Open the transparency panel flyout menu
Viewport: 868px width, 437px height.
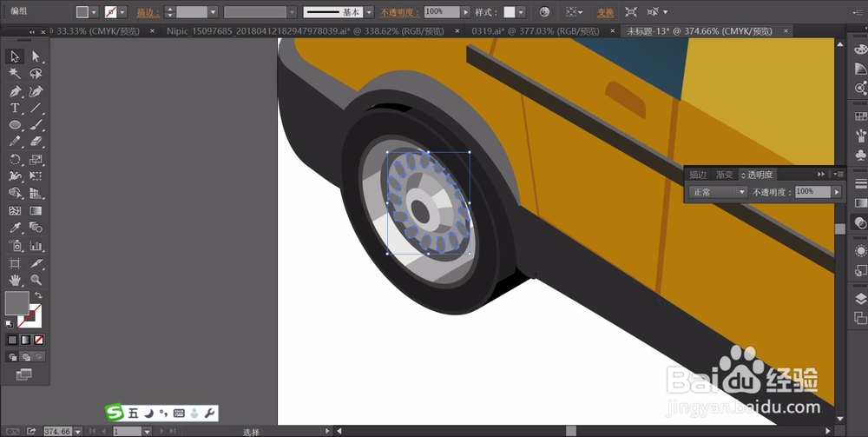pos(838,174)
